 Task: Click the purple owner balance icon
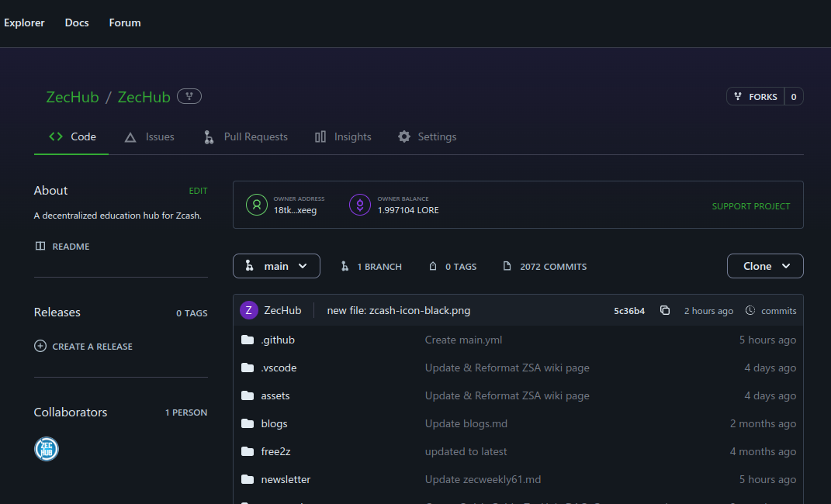pos(360,205)
